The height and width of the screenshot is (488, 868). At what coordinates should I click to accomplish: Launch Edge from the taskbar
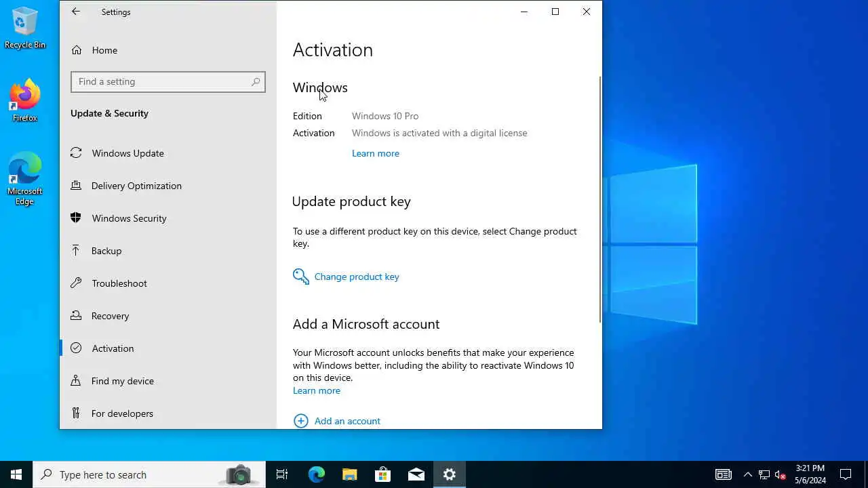[x=317, y=474]
